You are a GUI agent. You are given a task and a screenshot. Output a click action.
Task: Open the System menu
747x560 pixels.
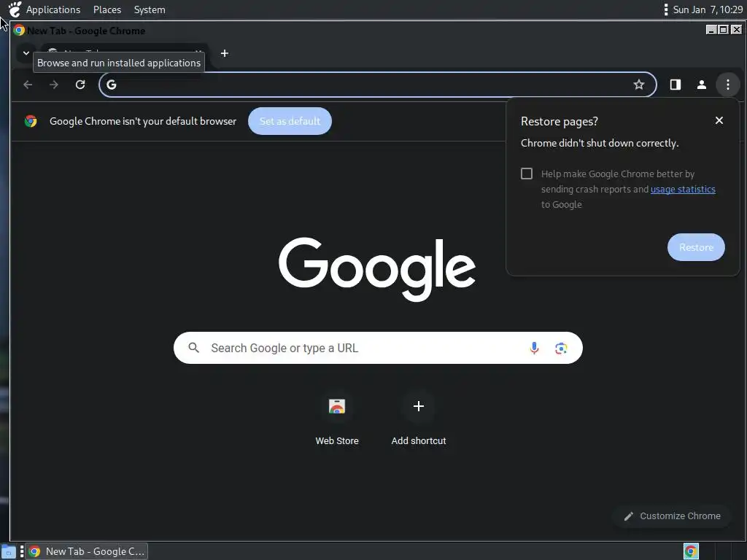coord(150,9)
